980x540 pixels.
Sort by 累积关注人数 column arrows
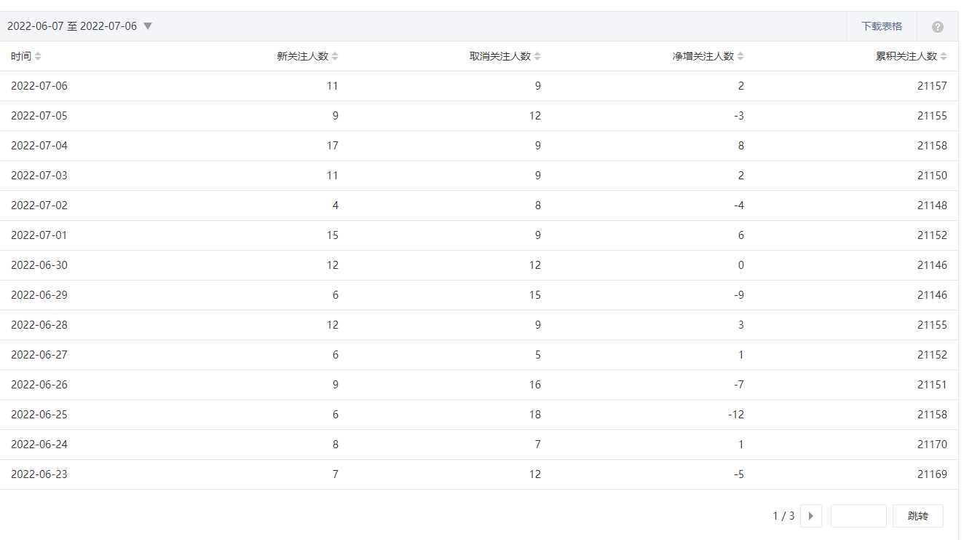tap(944, 57)
